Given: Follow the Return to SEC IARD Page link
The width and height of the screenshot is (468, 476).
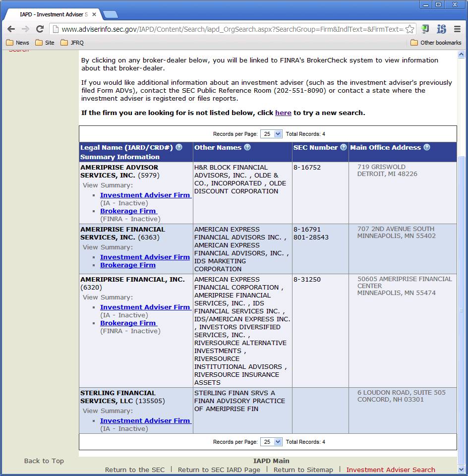Looking at the screenshot, I should click(219, 470).
